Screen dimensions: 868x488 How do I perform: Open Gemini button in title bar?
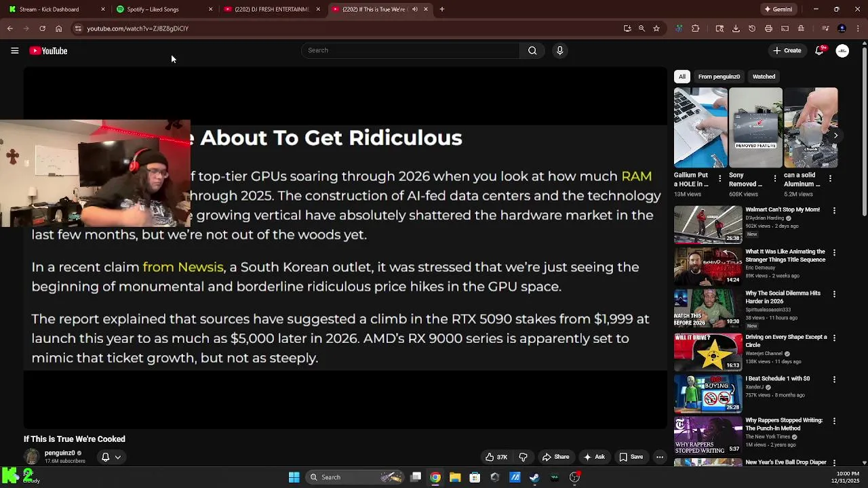[x=778, y=9]
